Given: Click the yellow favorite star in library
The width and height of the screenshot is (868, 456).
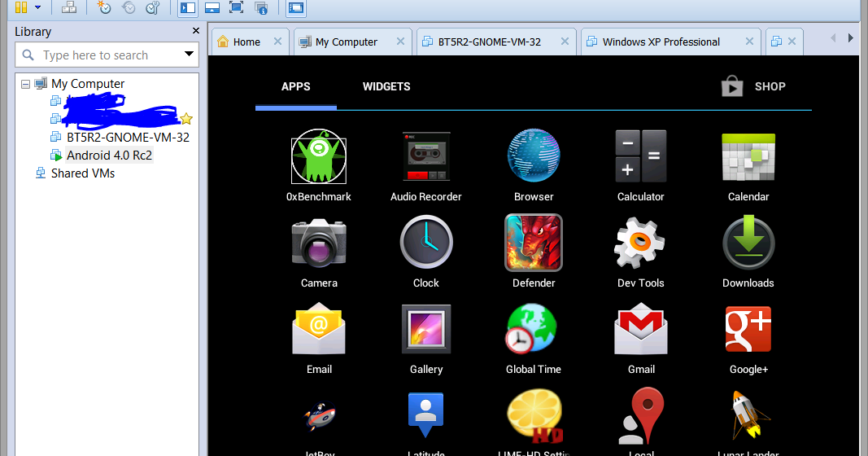Looking at the screenshot, I should [186, 119].
